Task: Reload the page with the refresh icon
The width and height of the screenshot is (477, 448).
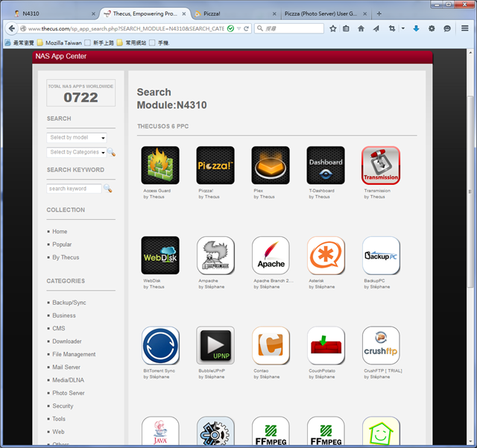Action: pyautogui.click(x=246, y=28)
